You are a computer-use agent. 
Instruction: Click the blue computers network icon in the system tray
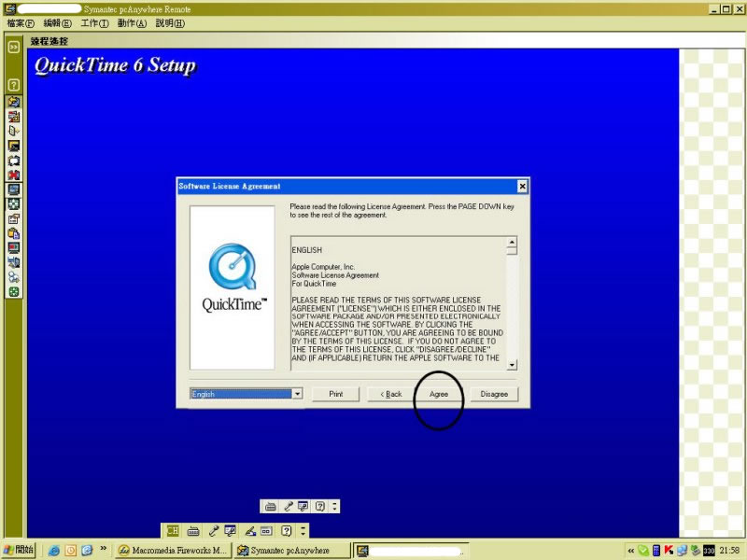coord(682,551)
